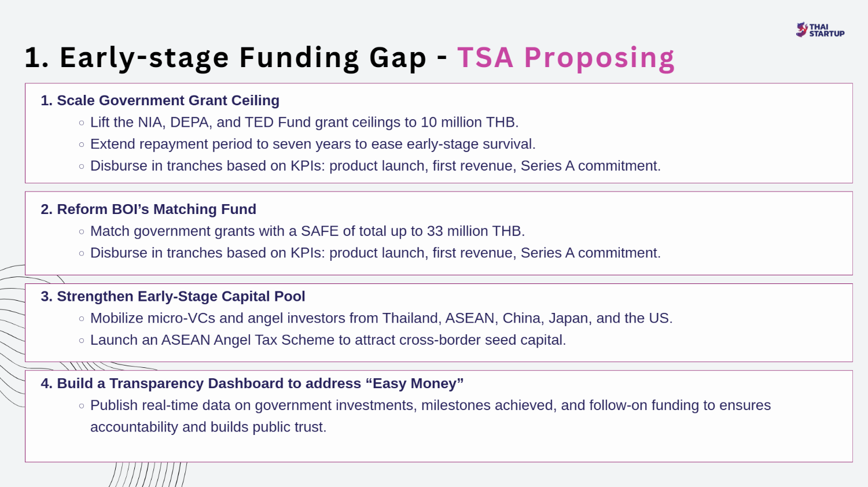Click bullet about mobilizing micro-VCs and angel investors
The height and width of the screenshot is (487, 868).
381,319
